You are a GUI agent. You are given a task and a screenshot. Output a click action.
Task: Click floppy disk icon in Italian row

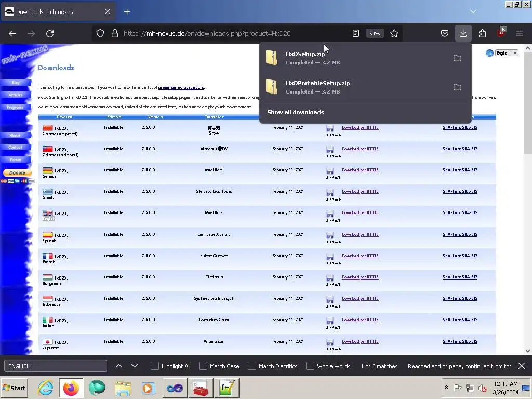(x=330, y=321)
